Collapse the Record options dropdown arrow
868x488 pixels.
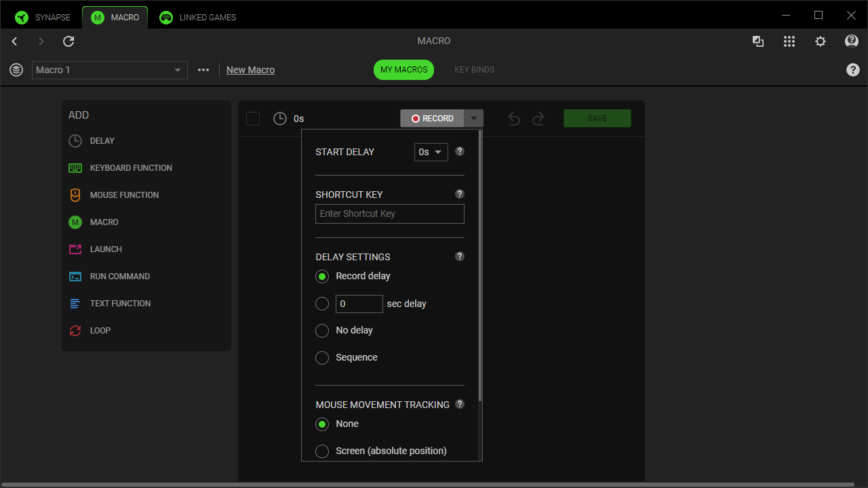coord(473,119)
